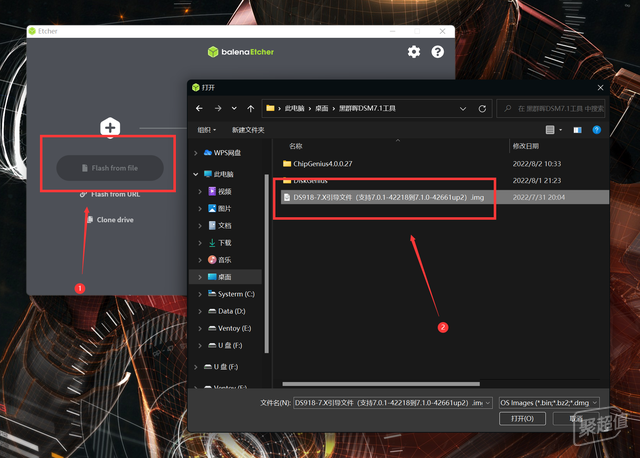Click 2022/8/2 10:33 date cell
Image resolution: width=640 pixels, height=458 pixels.
click(537, 164)
